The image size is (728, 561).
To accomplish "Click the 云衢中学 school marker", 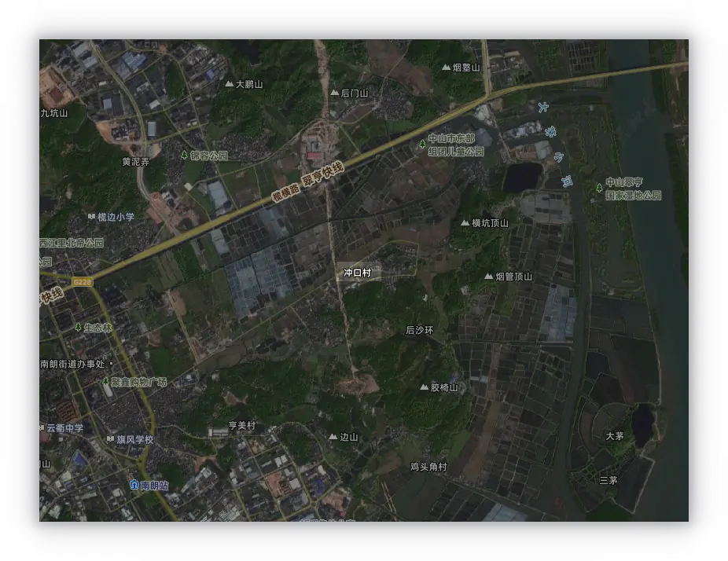I will click(42, 428).
